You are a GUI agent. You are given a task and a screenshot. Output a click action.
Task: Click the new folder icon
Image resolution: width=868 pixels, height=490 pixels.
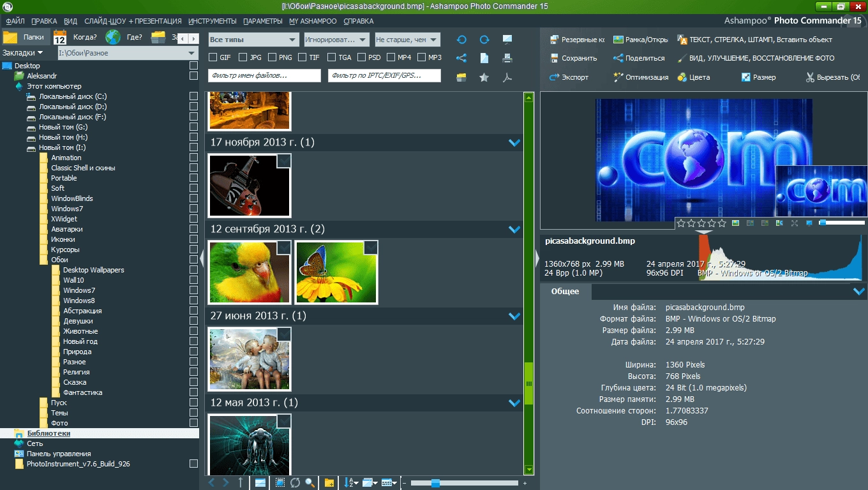click(329, 483)
